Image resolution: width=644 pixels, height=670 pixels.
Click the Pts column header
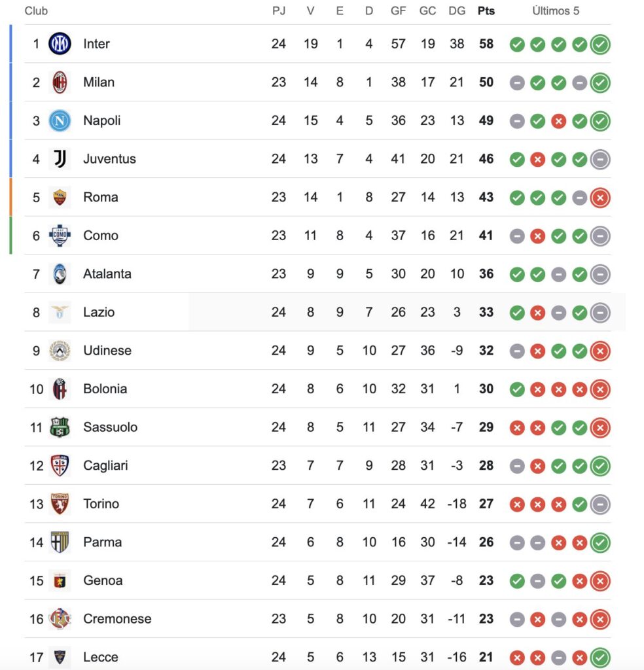pos(486,11)
